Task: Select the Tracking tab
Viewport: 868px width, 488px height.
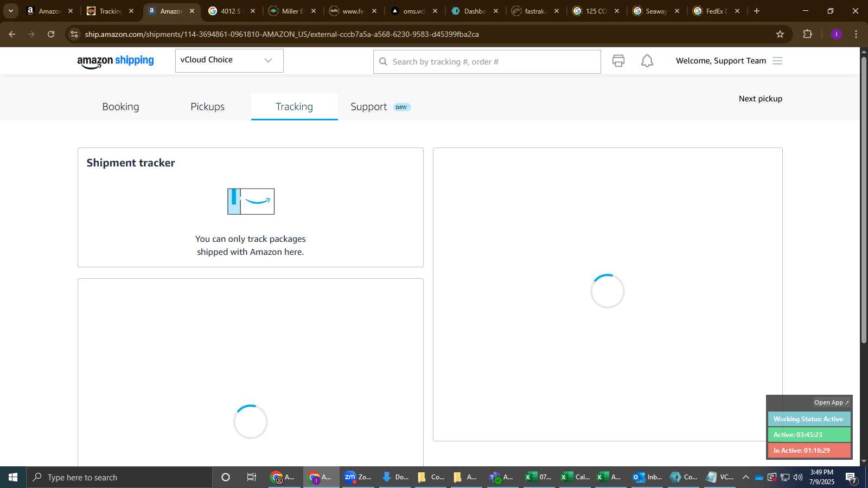Action: tap(294, 107)
